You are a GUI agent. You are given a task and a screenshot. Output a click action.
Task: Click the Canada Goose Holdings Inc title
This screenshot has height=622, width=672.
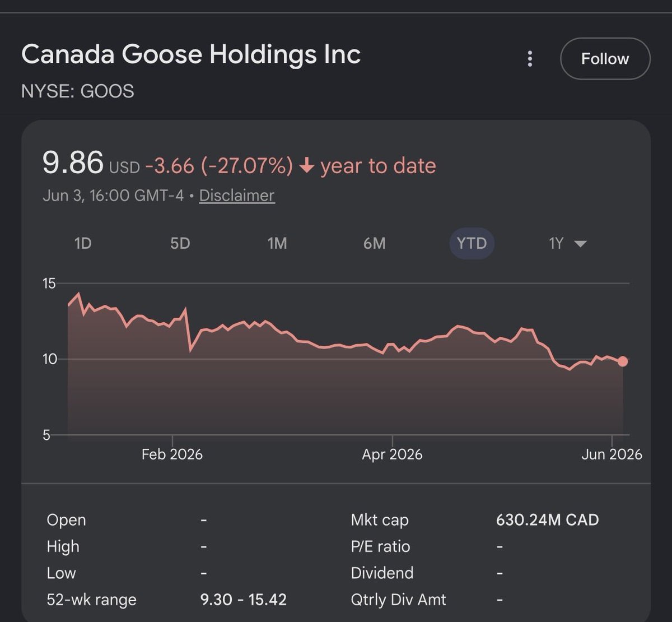(191, 55)
